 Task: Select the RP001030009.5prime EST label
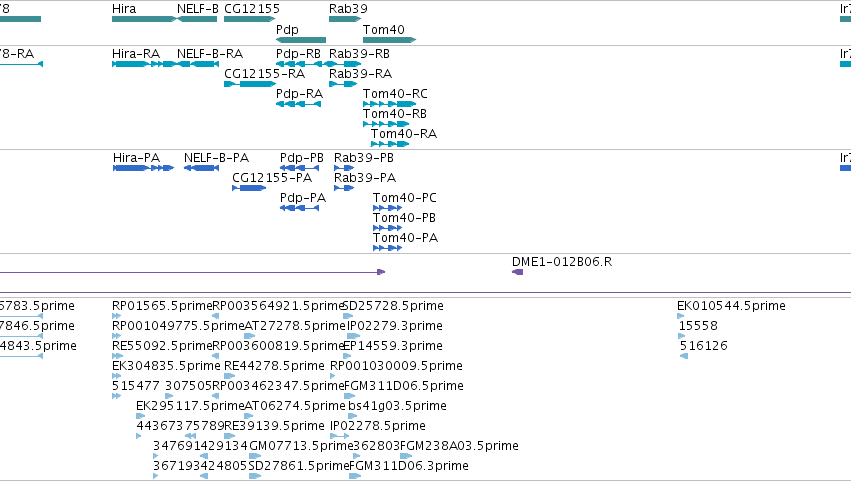pyautogui.click(x=396, y=366)
